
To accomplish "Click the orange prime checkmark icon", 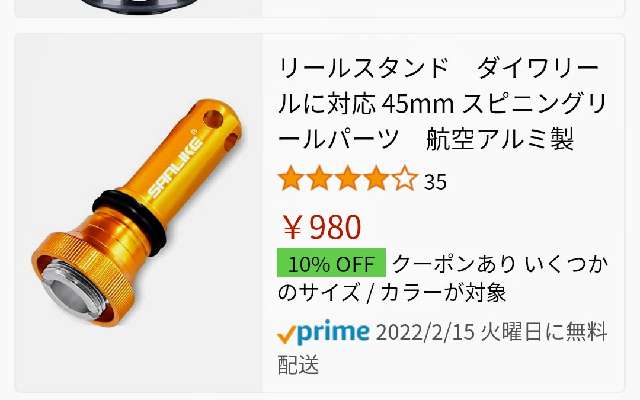I will point(287,335).
